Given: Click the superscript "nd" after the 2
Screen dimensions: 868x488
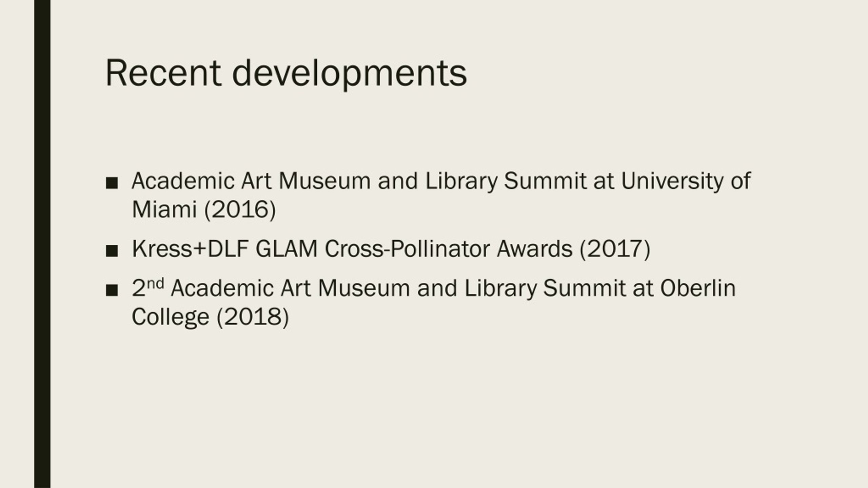Looking at the screenshot, I should tap(156, 284).
